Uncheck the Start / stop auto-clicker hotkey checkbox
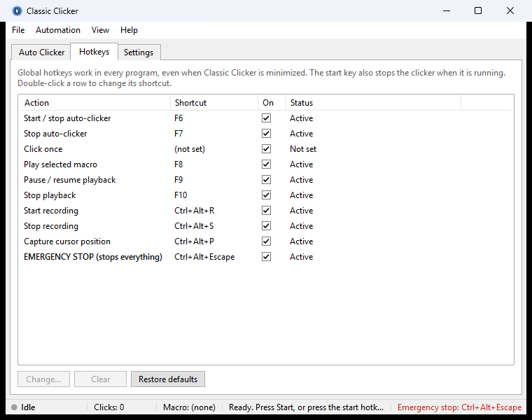The width and height of the screenshot is (532, 420). tap(266, 118)
